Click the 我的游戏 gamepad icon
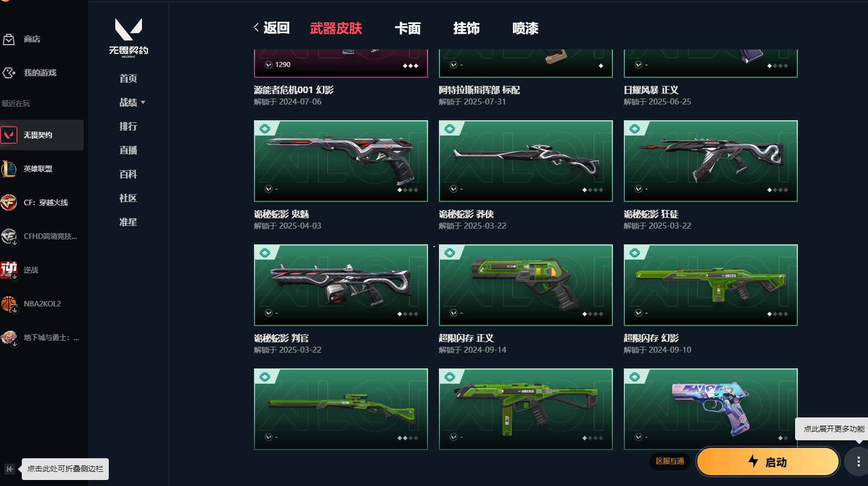The width and height of the screenshot is (868, 486). (9, 73)
